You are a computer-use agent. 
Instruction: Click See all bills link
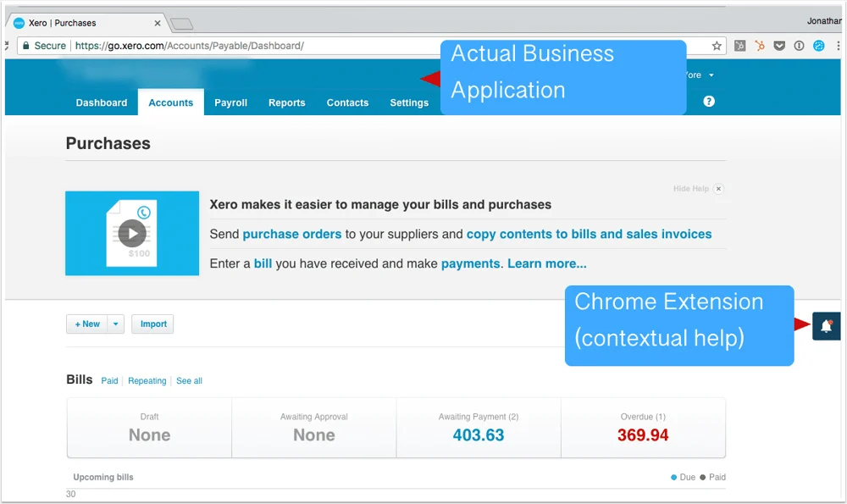click(x=189, y=381)
